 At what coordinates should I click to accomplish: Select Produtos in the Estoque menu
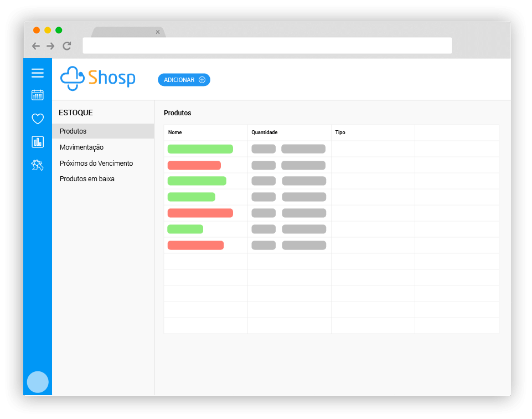[103, 131]
